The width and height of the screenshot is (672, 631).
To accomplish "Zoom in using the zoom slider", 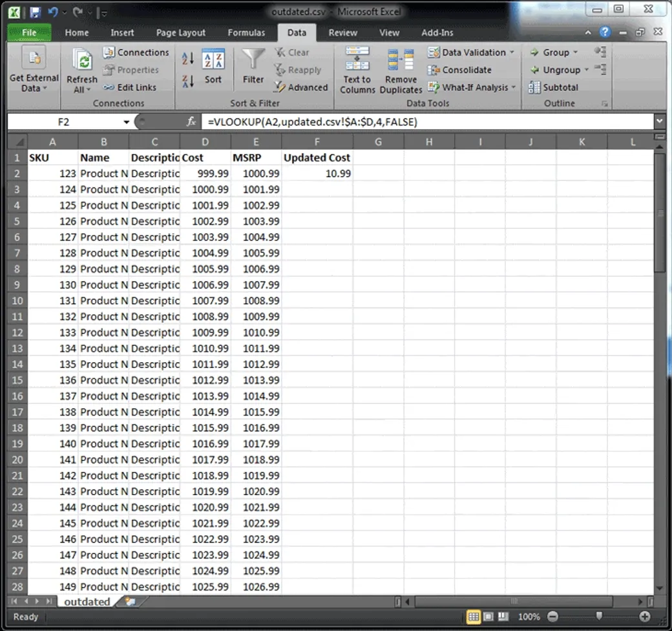I will click(645, 617).
